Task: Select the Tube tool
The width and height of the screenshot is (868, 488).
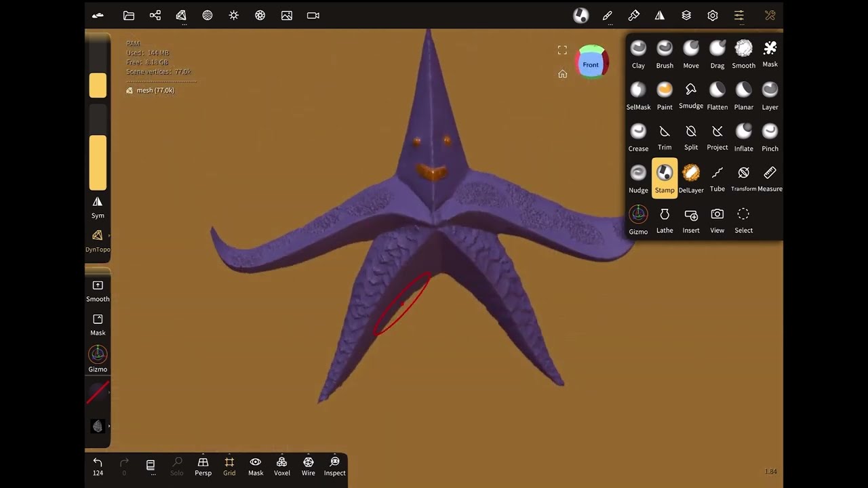Action: point(717,179)
